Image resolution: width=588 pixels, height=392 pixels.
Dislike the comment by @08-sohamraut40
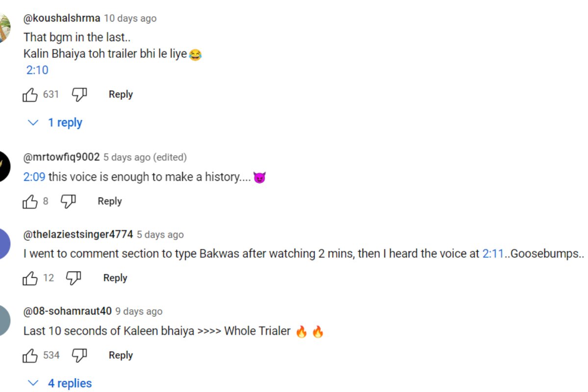tap(79, 355)
